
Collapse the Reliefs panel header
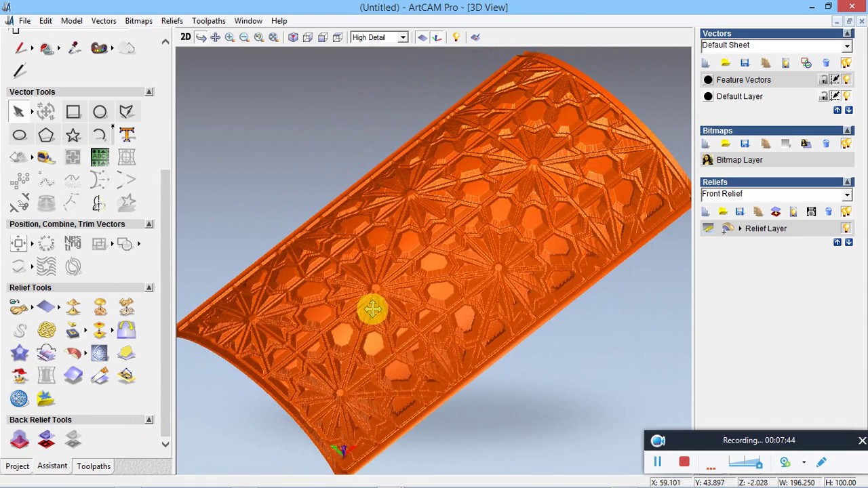848,182
